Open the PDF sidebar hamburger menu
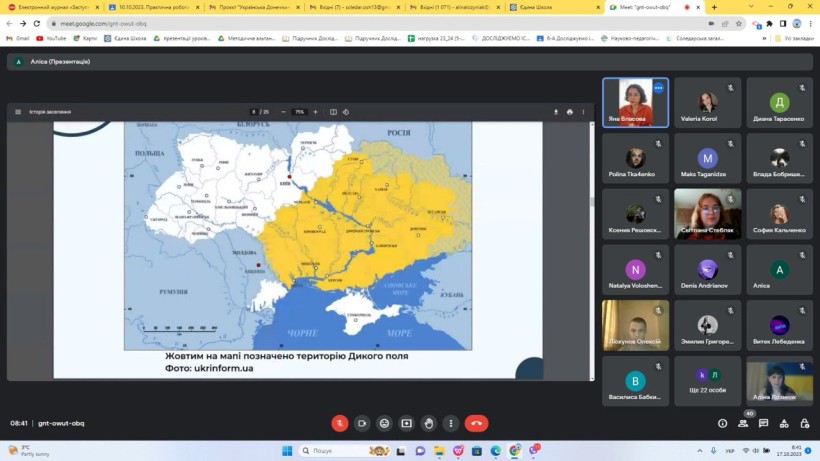The height and width of the screenshot is (461, 820). pyautogui.click(x=18, y=112)
